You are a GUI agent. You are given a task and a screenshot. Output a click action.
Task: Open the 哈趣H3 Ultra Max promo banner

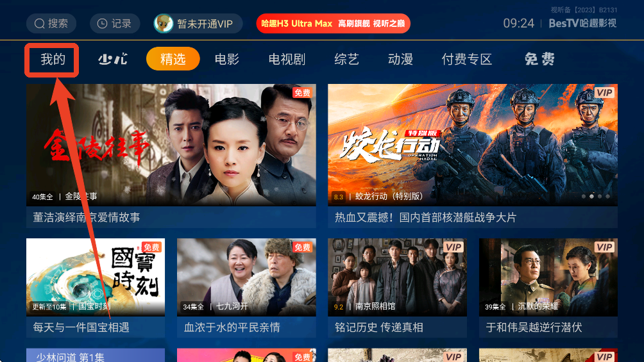333,24
